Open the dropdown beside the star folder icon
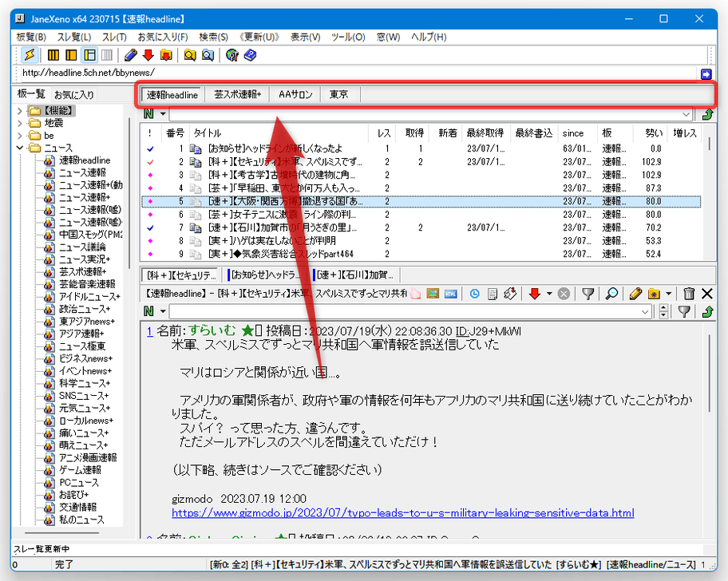This screenshot has height=581, width=728. (x=669, y=293)
